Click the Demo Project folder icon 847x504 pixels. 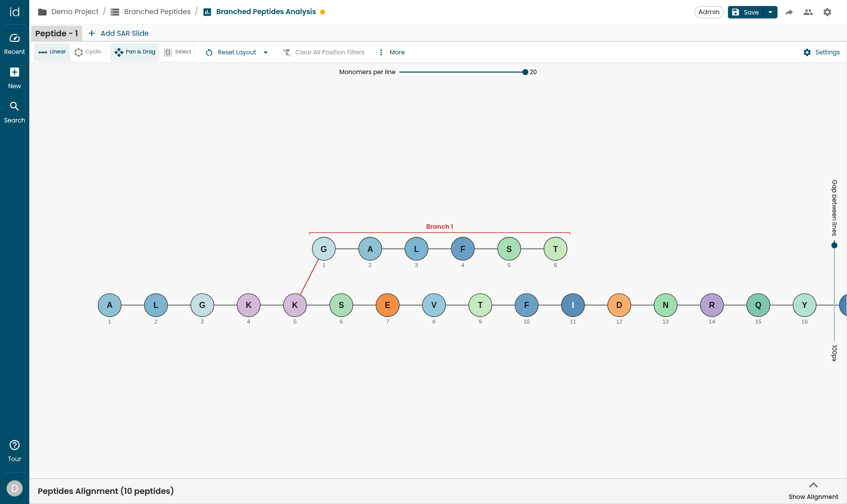click(x=42, y=12)
